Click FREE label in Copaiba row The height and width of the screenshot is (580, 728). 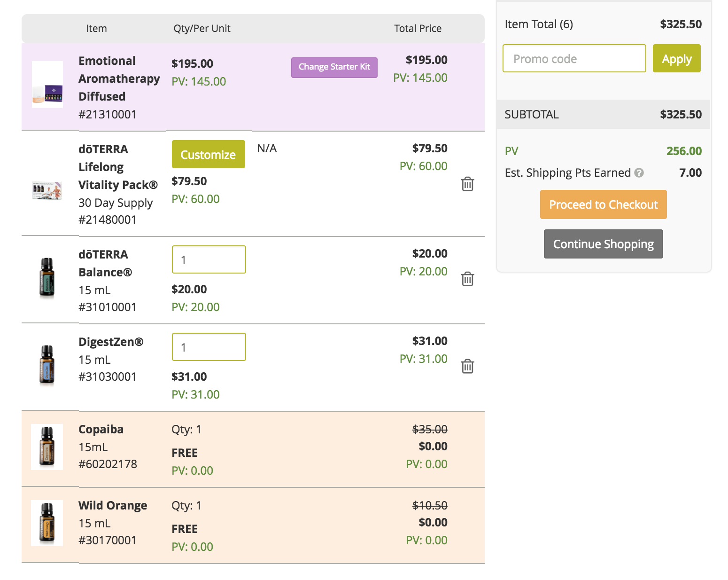point(185,453)
